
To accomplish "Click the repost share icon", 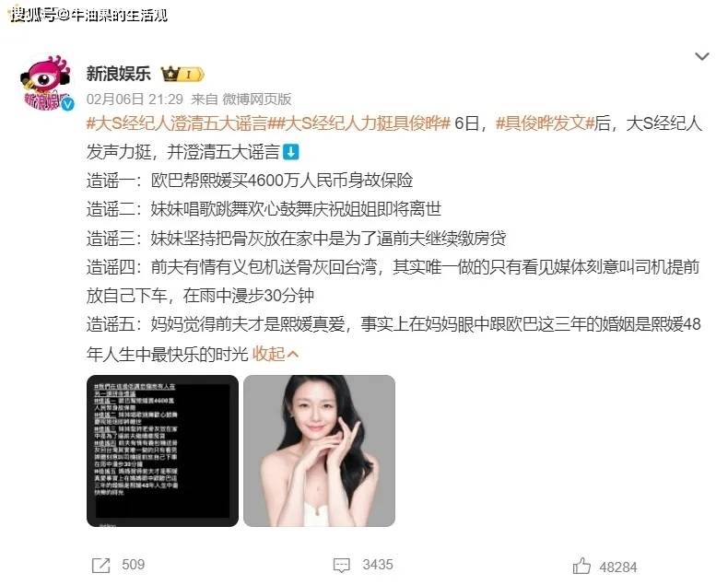I will 101,565.
